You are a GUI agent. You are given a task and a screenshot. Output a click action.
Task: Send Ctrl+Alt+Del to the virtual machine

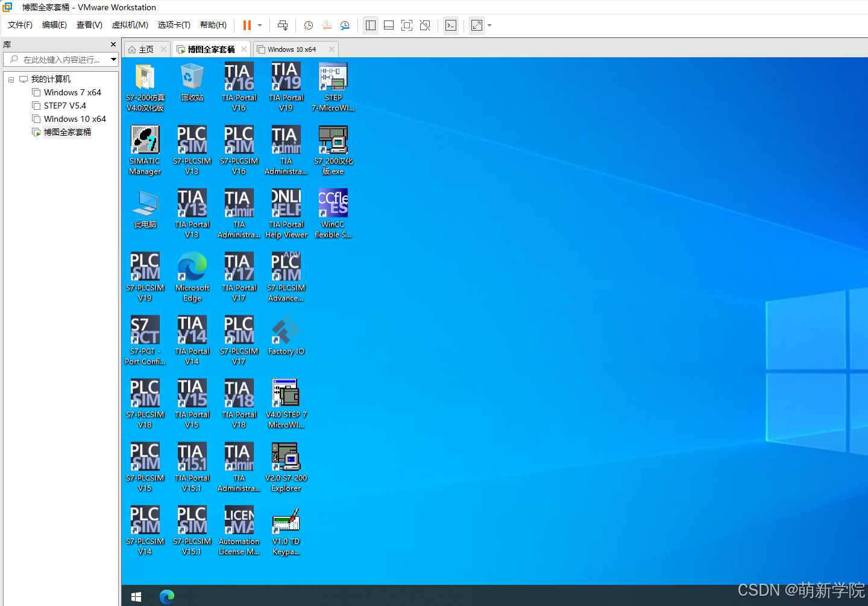tap(282, 25)
